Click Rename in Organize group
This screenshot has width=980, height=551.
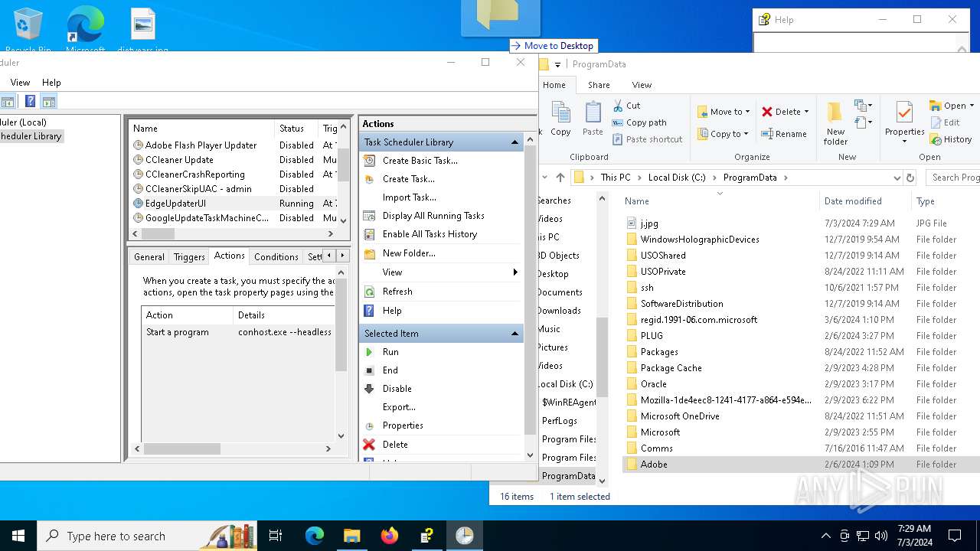click(x=784, y=134)
